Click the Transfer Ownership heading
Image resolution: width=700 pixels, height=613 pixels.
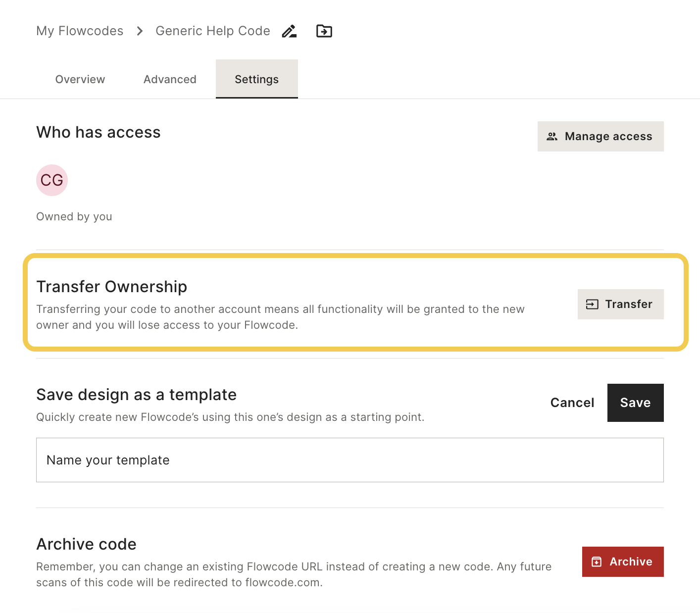[x=112, y=287]
